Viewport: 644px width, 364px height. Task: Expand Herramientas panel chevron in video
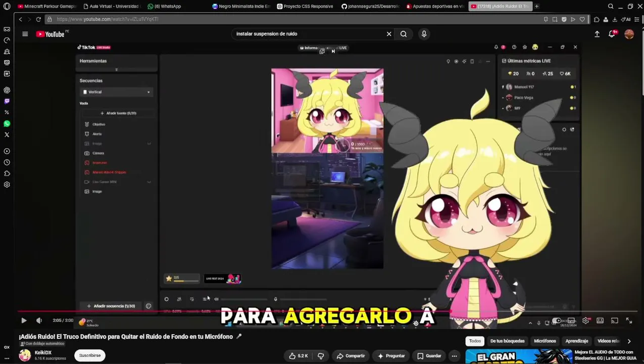click(x=117, y=70)
